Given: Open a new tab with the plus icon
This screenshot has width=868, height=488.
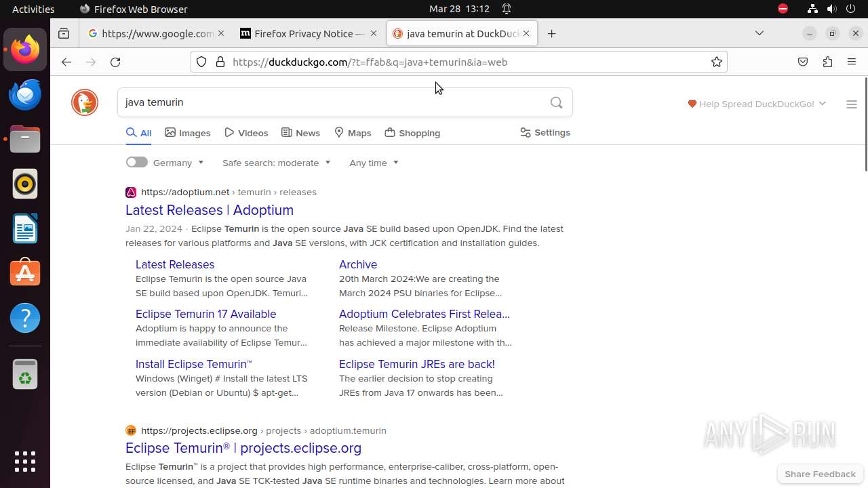Looking at the screenshot, I should (552, 33).
